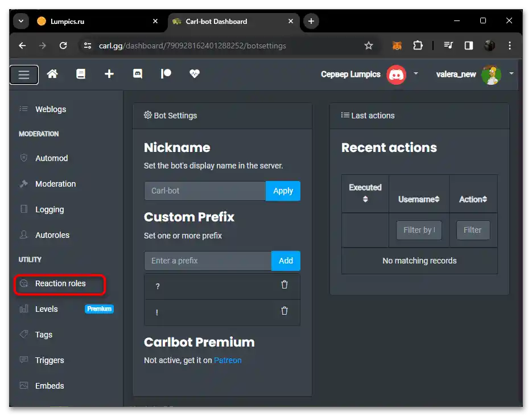Open the browser profile avatar
The image size is (532, 416).
[489, 46]
